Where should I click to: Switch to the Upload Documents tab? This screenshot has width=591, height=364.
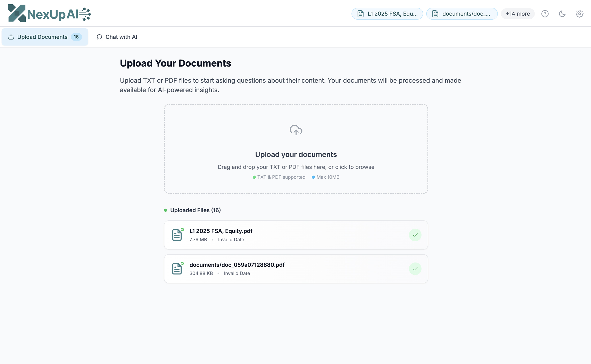click(x=45, y=37)
